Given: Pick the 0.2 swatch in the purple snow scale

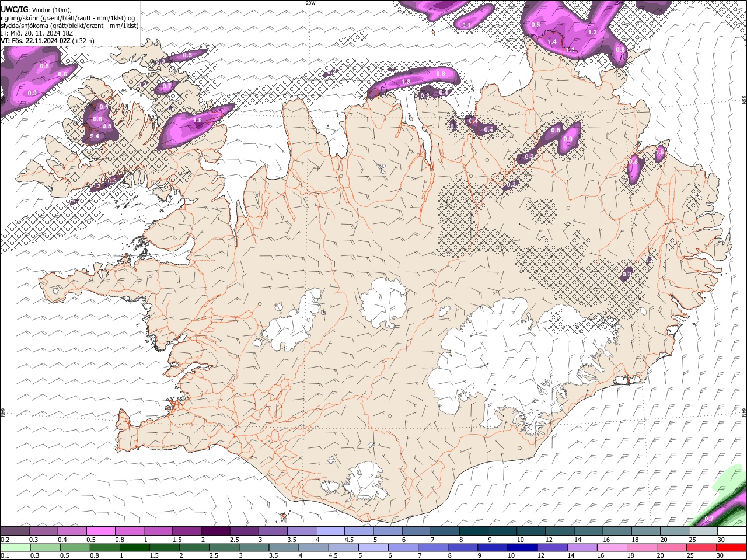Looking at the screenshot, I should (15, 531).
